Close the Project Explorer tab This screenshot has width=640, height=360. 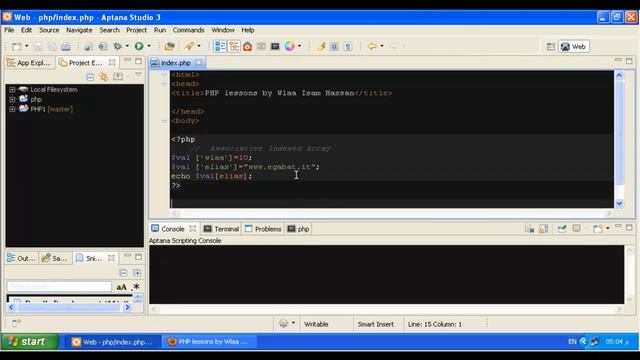tap(112, 62)
